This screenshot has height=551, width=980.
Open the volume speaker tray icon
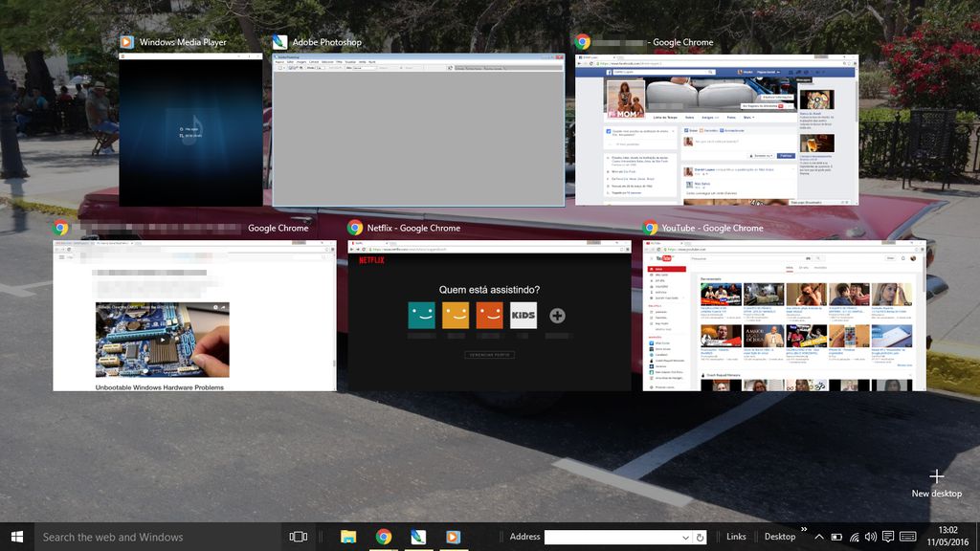tap(871, 537)
